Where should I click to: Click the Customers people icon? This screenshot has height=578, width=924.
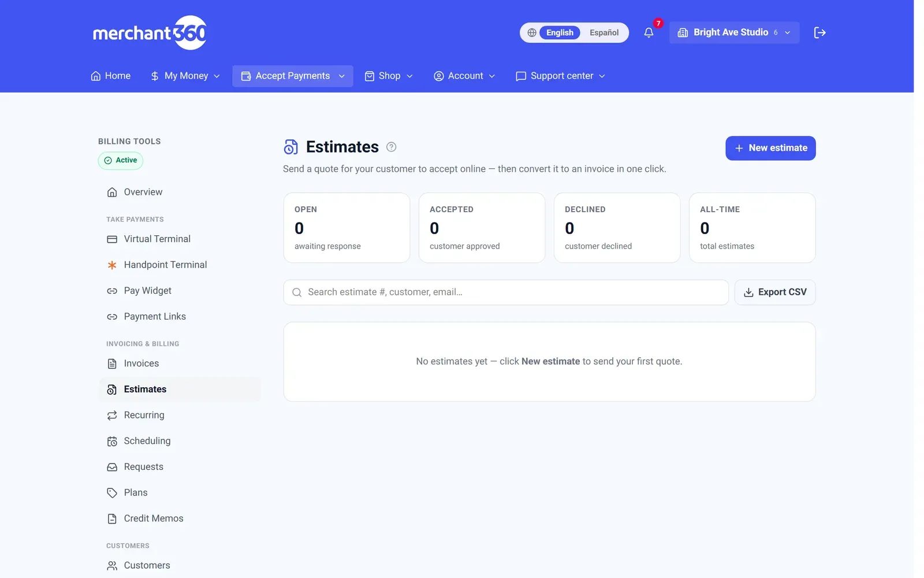[112, 566]
